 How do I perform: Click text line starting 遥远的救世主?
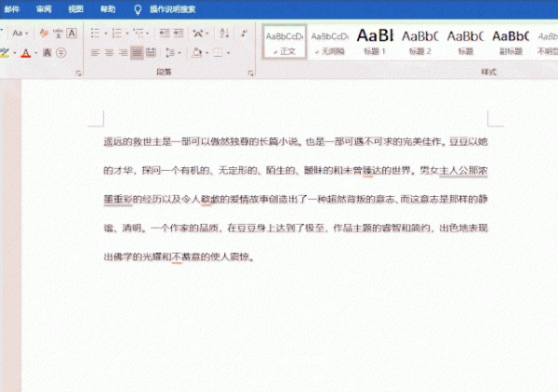point(296,142)
